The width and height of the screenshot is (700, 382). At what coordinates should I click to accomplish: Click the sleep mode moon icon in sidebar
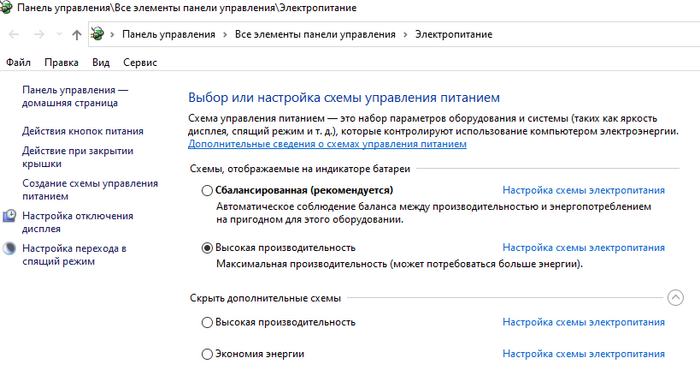point(9,249)
